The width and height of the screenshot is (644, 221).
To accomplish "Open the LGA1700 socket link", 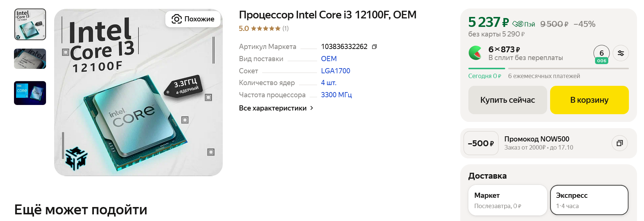I will (x=335, y=71).
